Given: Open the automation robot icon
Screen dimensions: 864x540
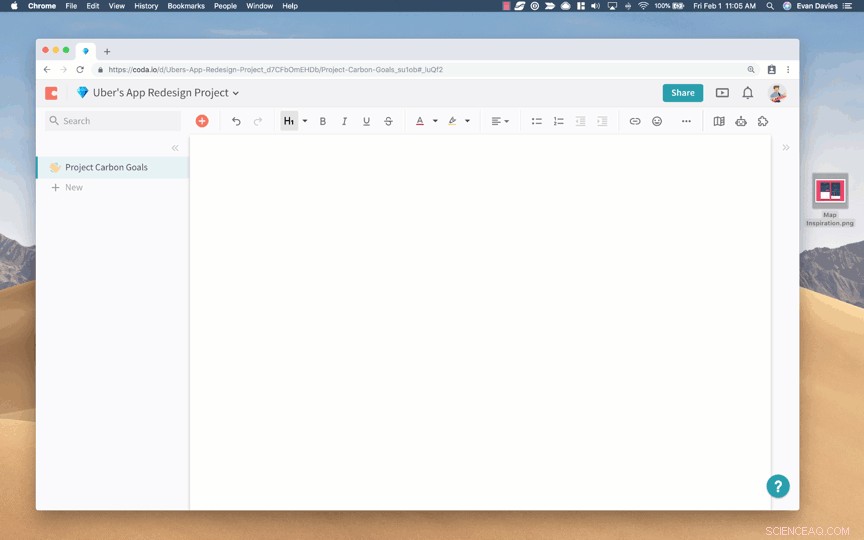Looking at the screenshot, I should [741, 121].
